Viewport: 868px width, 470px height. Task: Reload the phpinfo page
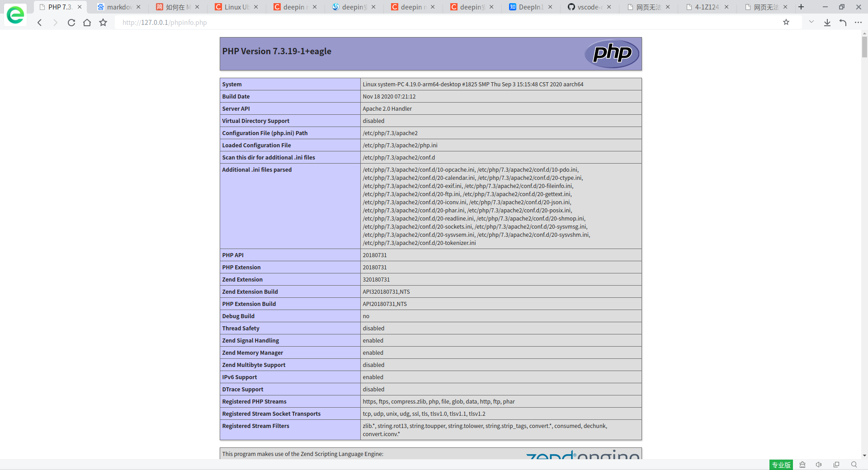pos(71,23)
